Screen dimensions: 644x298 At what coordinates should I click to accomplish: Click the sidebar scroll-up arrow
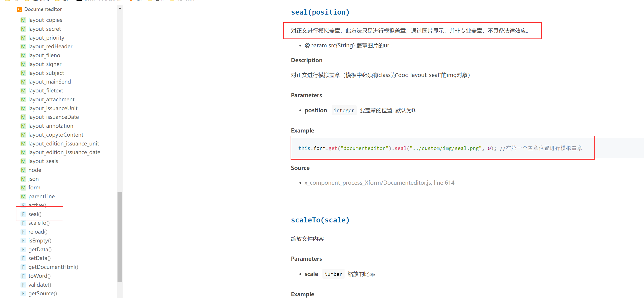120,8
